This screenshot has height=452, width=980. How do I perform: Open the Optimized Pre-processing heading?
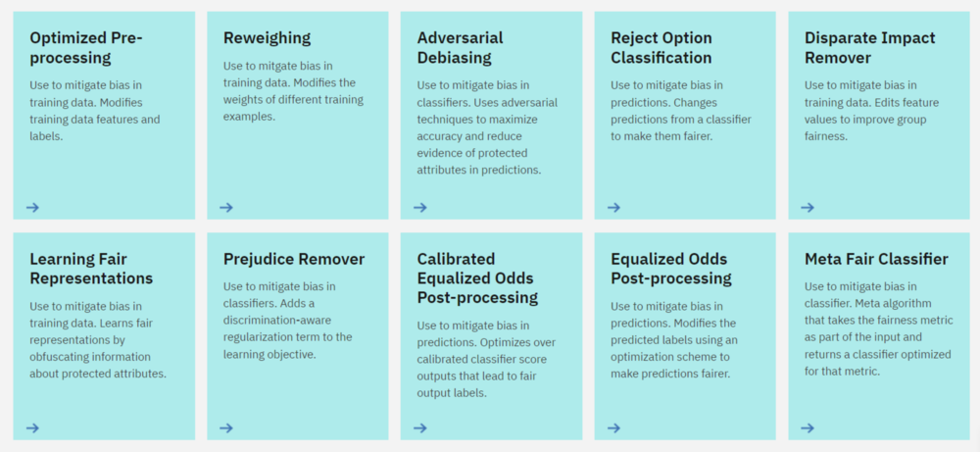(x=86, y=47)
